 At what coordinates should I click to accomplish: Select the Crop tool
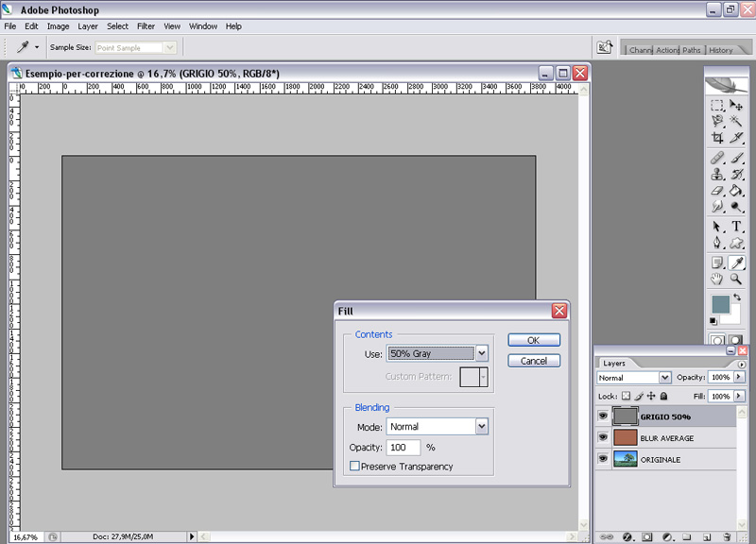point(717,138)
